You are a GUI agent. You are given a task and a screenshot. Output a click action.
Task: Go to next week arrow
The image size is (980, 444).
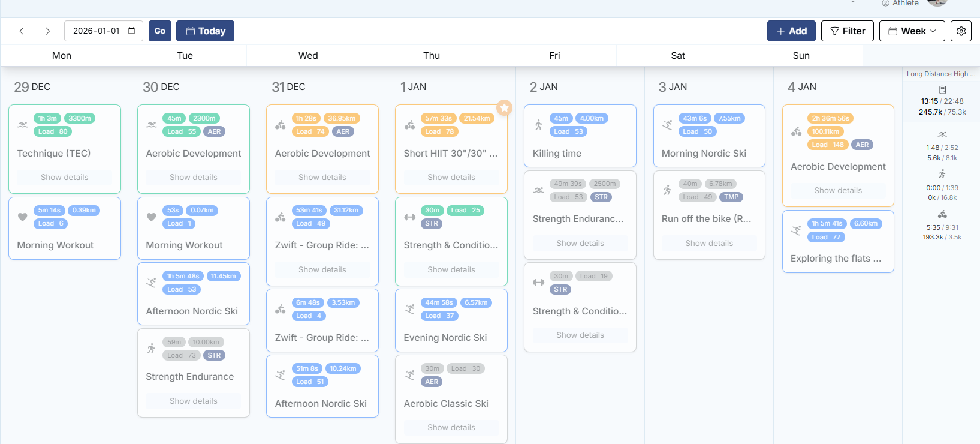click(48, 31)
